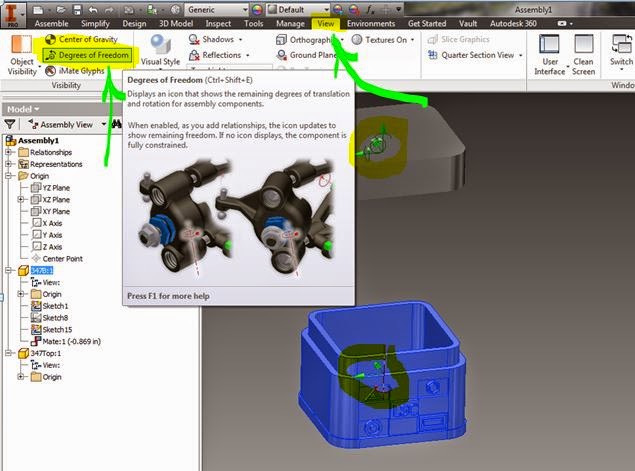The image size is (635, 471).
Task: Toggle the Ground Plane display
Action: (307, 55)
